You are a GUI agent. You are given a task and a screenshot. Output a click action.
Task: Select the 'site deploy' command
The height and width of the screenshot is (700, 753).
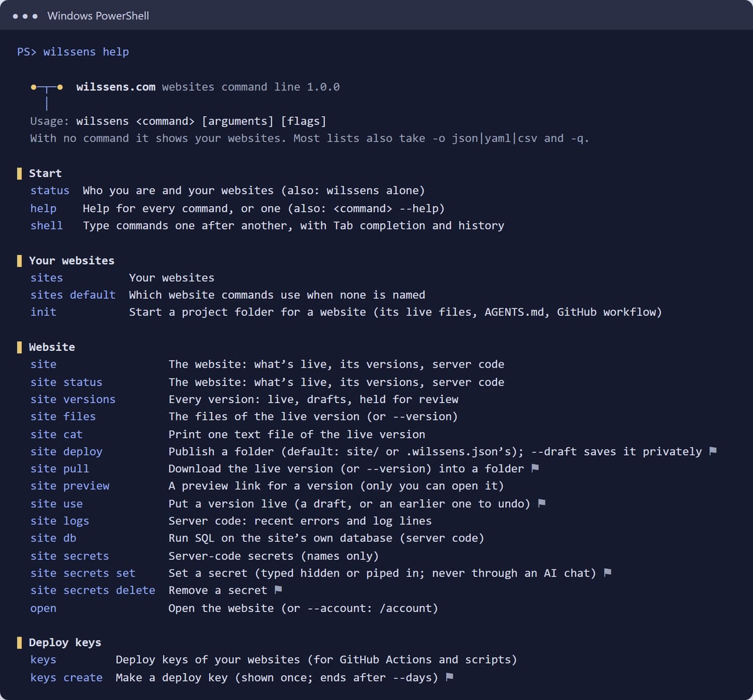[66, 451]
